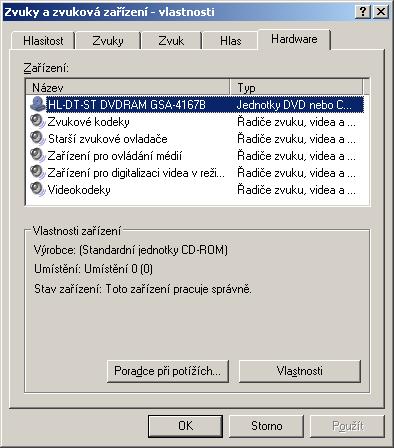Select the Starší zvukové ovladače row

pyautogui.click(x=196, y=139)
